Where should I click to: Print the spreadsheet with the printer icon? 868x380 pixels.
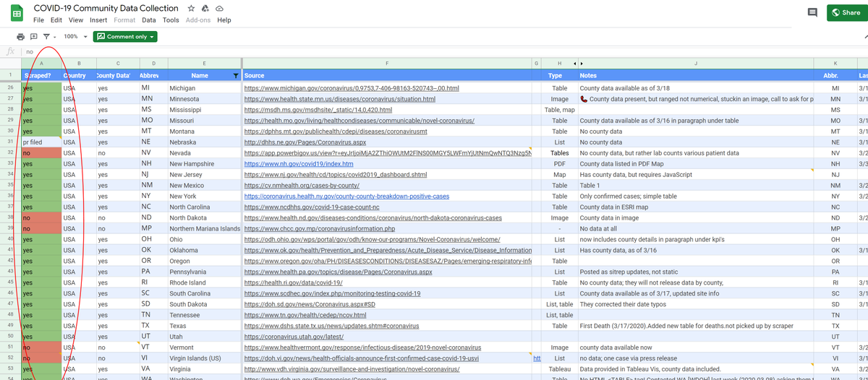tap(21, 36)
